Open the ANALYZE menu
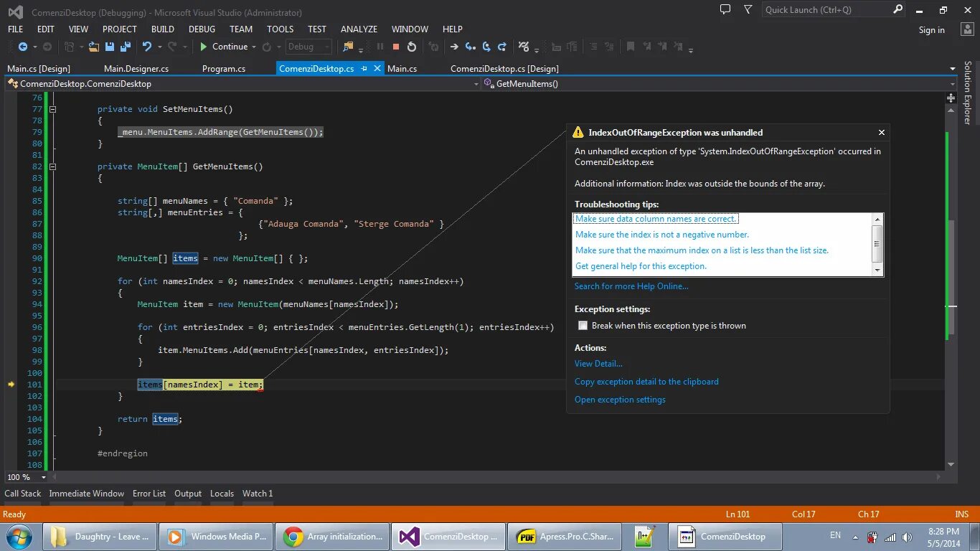The image size is (980, 551). 359,29
